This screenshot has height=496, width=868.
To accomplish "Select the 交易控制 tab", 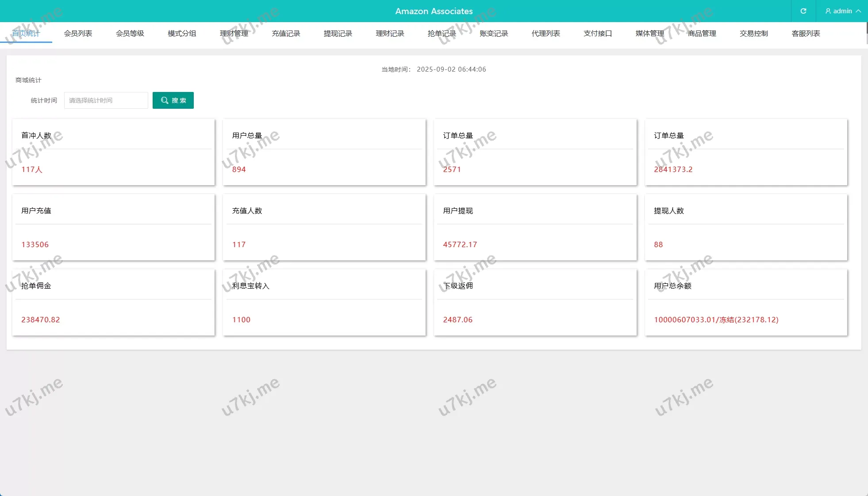I will pos(754,34).
